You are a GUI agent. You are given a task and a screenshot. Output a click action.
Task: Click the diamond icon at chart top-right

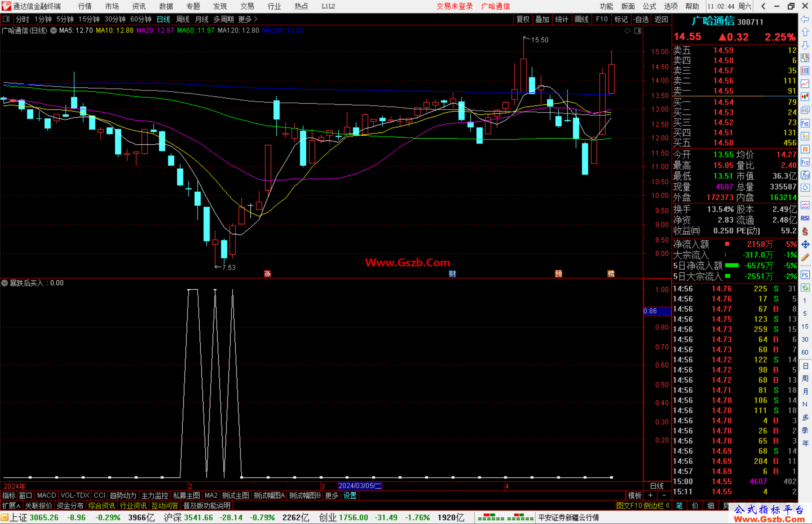(x=627, y=31)
